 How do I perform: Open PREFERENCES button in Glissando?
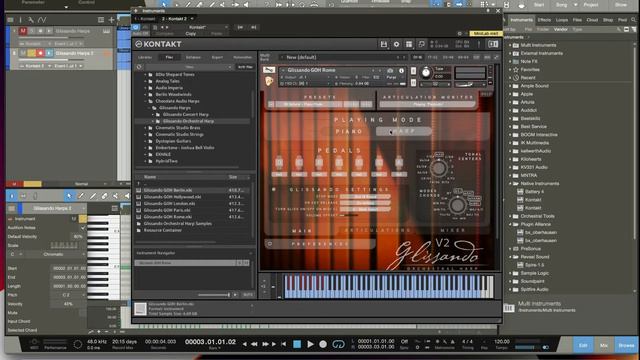(x=320, y=244)
